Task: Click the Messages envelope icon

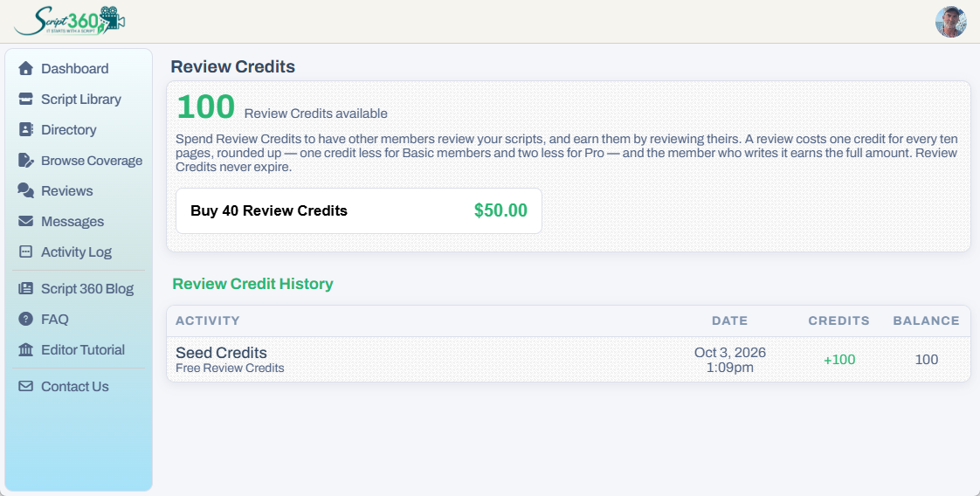Action: [25, 222]
